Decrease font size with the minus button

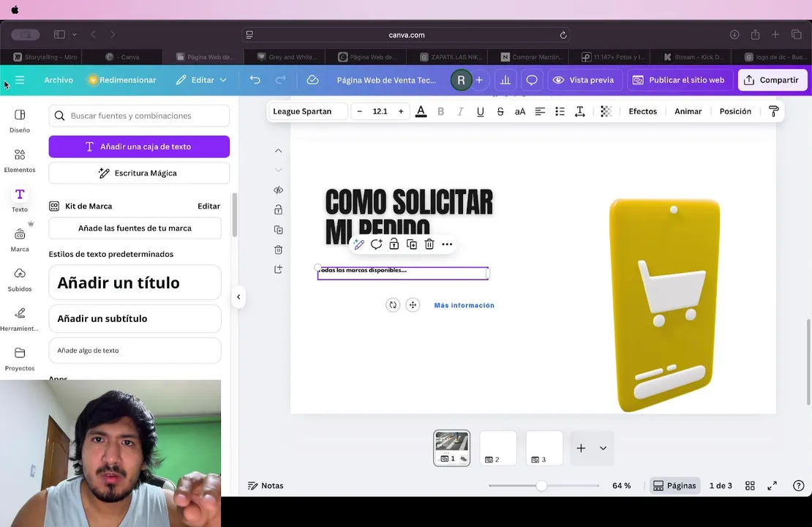click(x=359, y=111)
